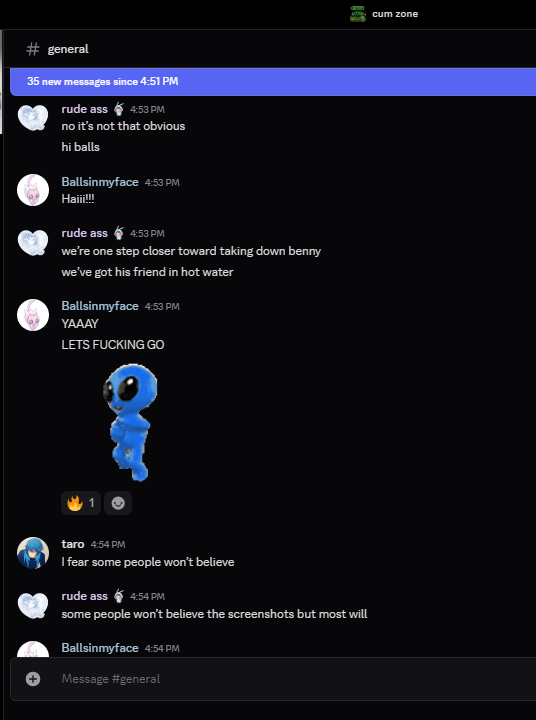
Task: Click the 4:54 PM timestamp beside taro
Action: [108, 545]
